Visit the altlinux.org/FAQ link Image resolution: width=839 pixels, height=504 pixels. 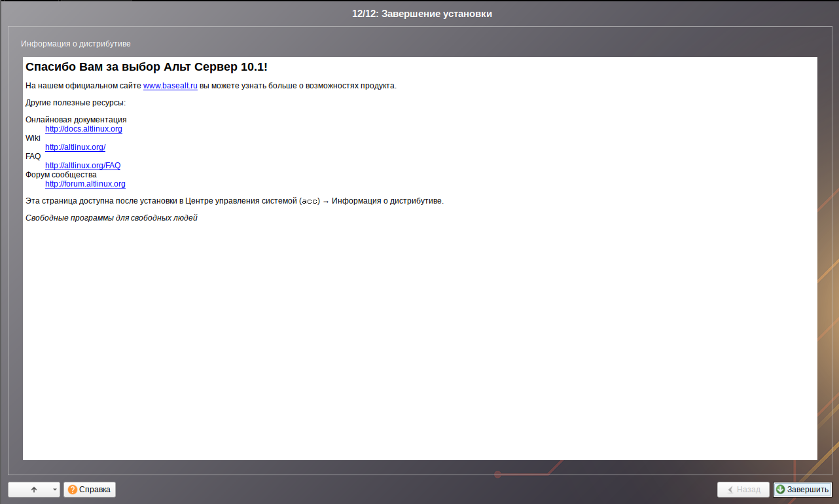click(82, 166)
